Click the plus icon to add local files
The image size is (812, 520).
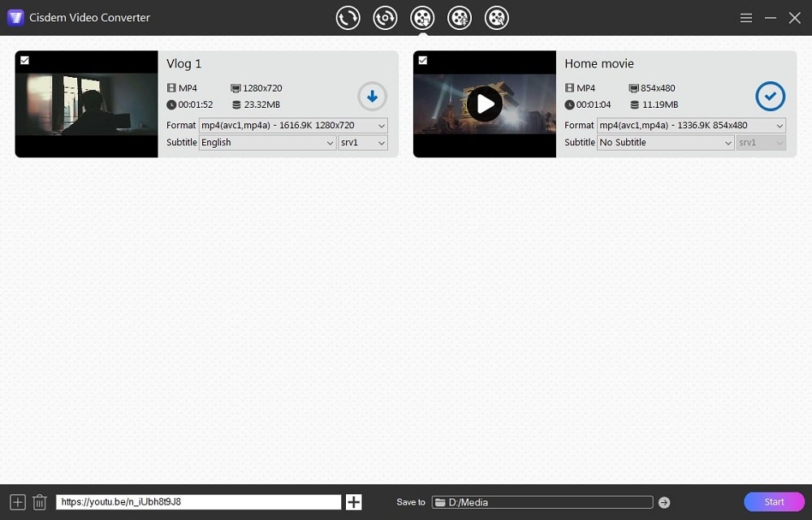[x=16, y=501]
